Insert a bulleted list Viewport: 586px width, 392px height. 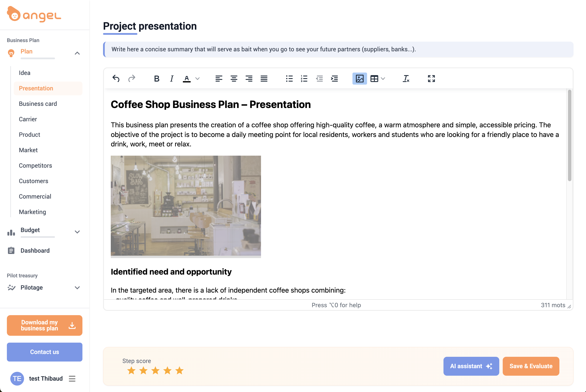point(289,79)
